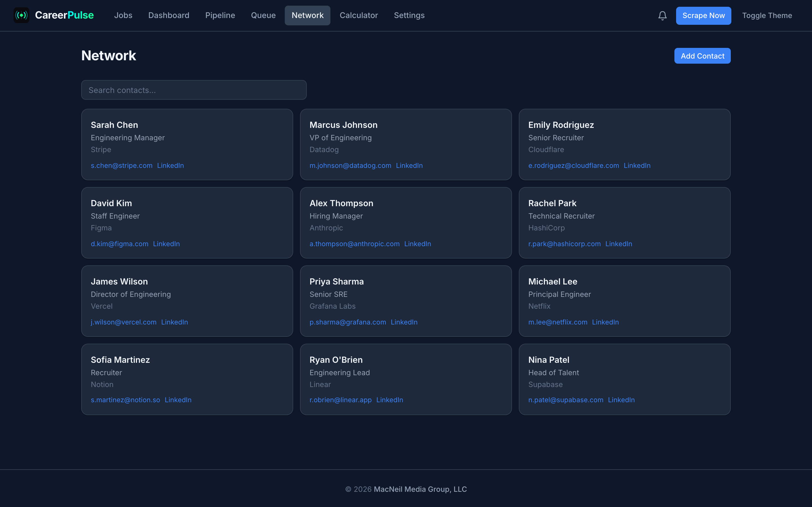
Task: Email Emily Rodriguez at Cloudflare
Action: [574, 165]
